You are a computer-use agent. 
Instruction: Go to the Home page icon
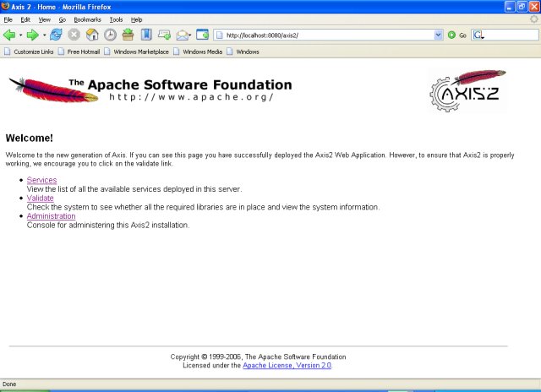[x=92, y=35]
